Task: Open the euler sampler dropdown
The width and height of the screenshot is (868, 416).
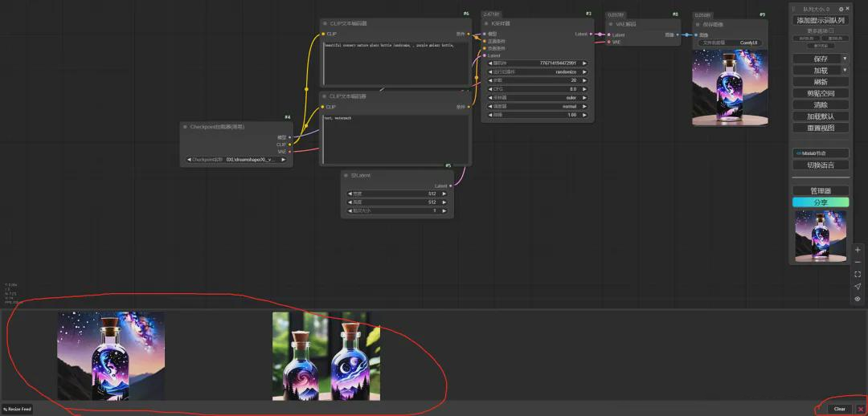Action: [537, 97]
